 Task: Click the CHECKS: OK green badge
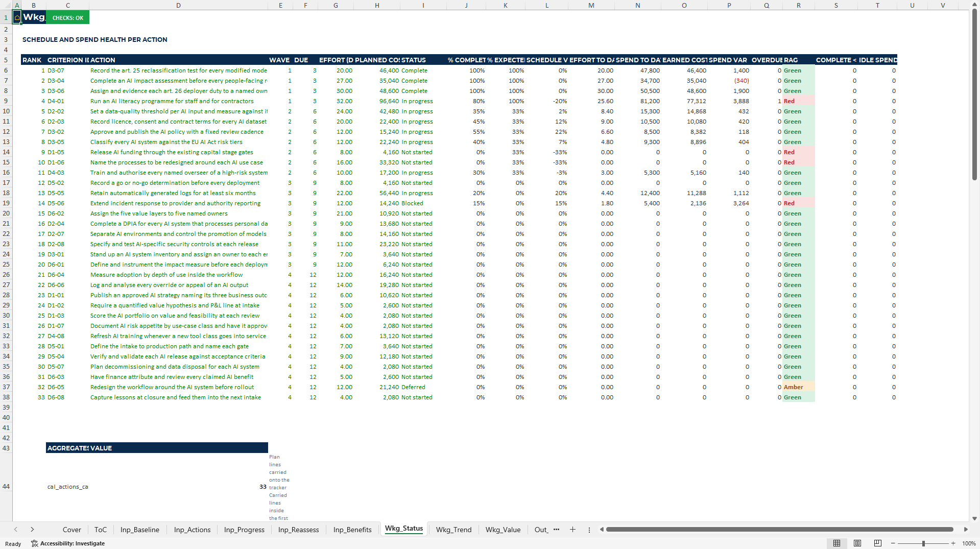click(x=67, y=17)
